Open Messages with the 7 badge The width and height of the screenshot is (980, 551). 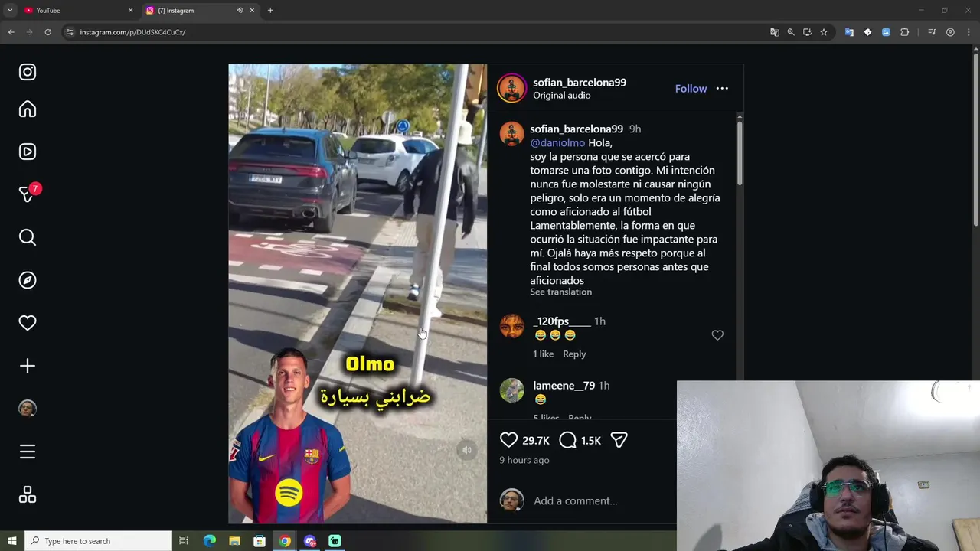28,194
